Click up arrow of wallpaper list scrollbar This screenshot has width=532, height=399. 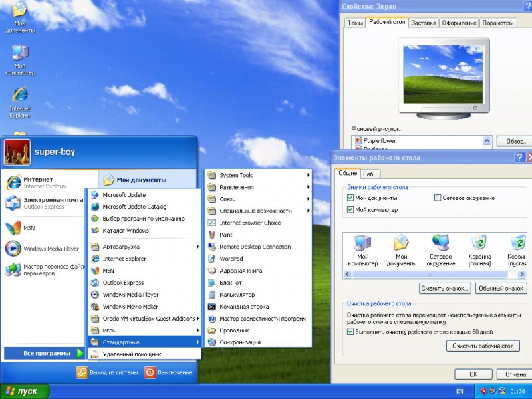pyautogui.click(x=487, y=140)
